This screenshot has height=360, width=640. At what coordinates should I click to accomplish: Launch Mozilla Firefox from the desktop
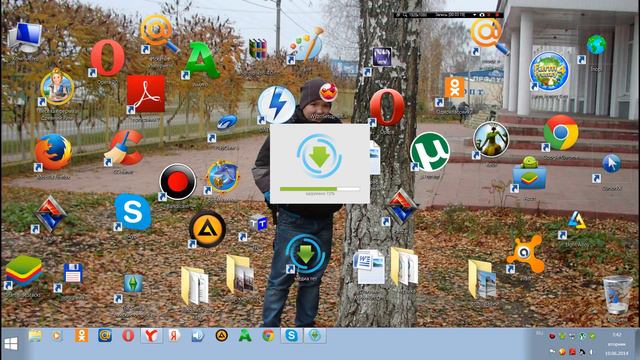(52, 152)
